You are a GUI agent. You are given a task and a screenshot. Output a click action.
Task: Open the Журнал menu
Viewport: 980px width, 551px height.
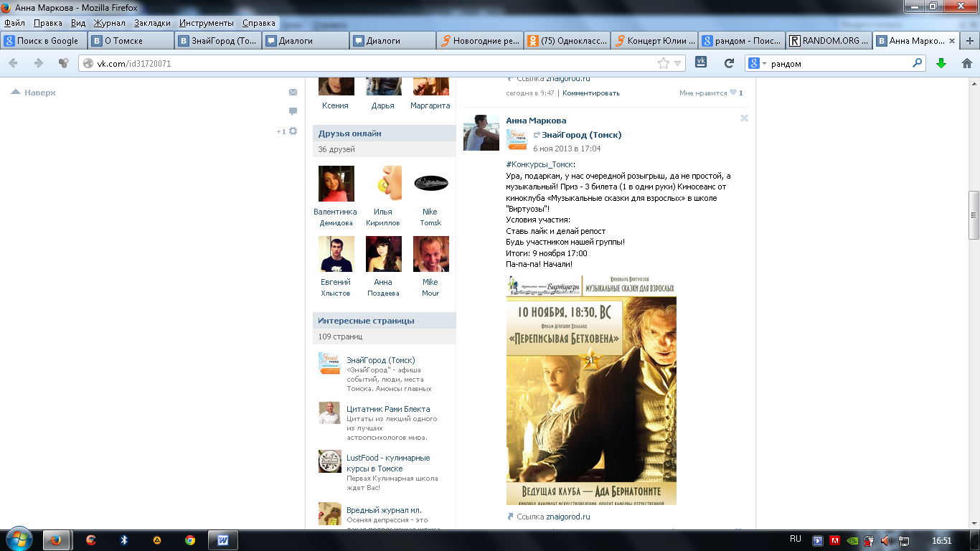point(110,23)
